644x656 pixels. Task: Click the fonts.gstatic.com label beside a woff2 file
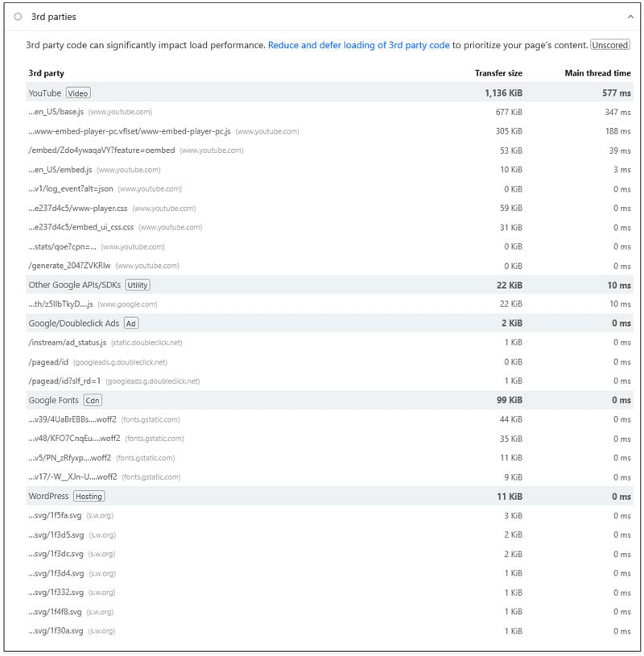(x=150, y=419)
